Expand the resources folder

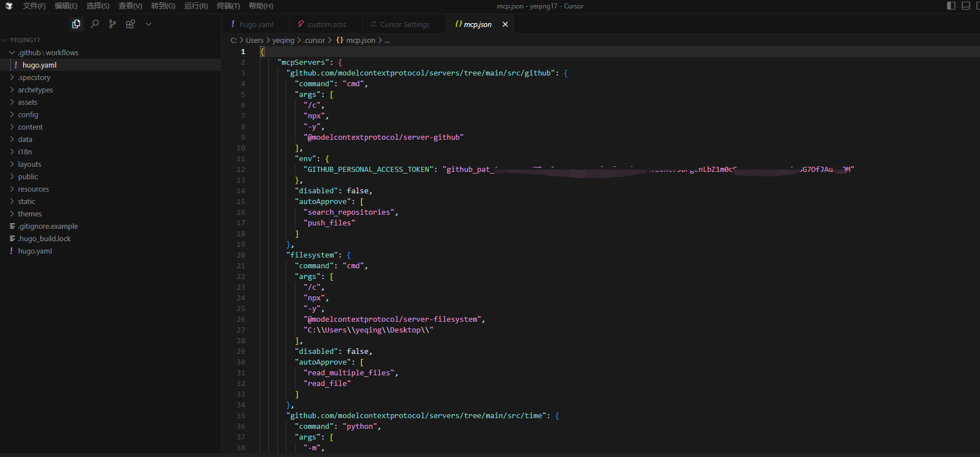tap(111, 189)
